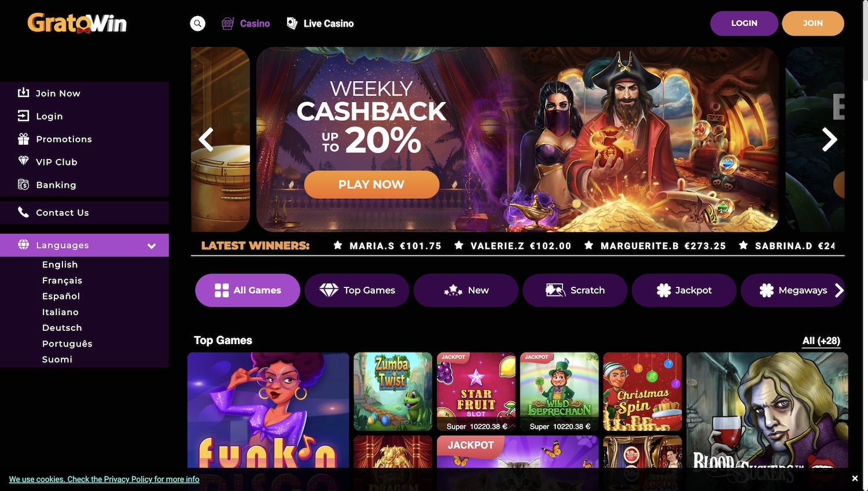Choose Français language option
868x491 pixels.
pyautogui.click(x=62, y=280)
